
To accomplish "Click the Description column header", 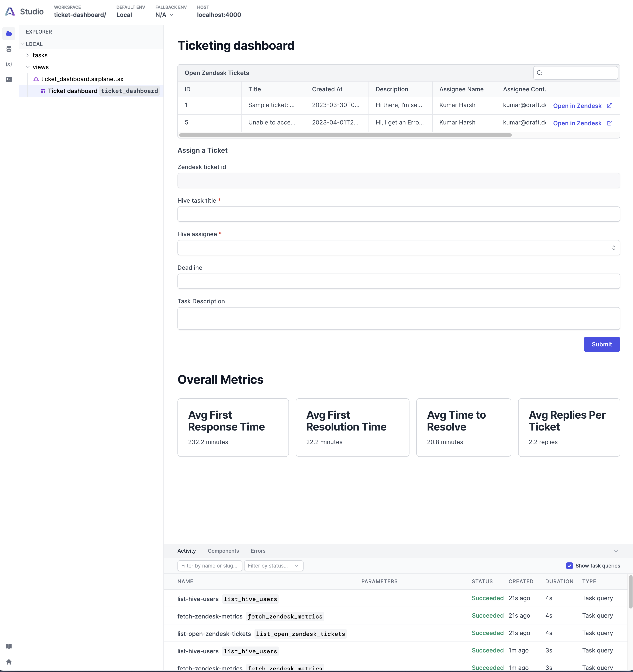I will [x=400, y=89].
